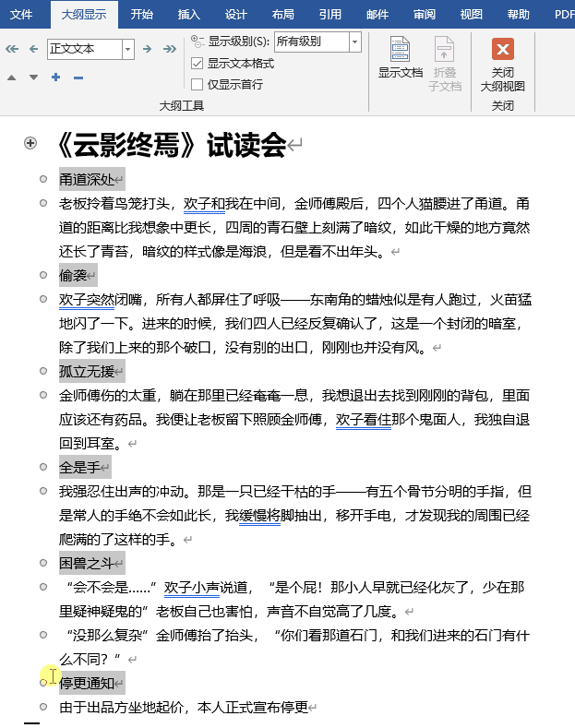Screen dimensions: 575x728
Task: Click the 显示级别 icon label
Action: point(198,42)
